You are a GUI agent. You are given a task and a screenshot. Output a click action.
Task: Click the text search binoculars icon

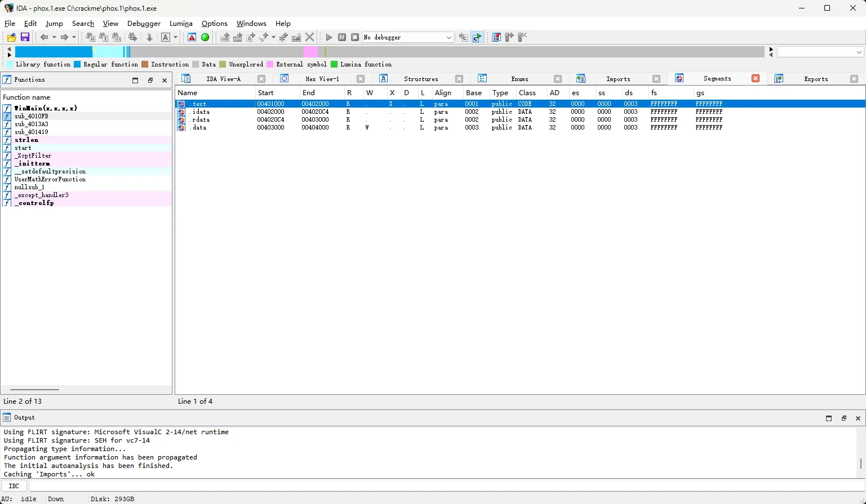[x=104, y=37]
